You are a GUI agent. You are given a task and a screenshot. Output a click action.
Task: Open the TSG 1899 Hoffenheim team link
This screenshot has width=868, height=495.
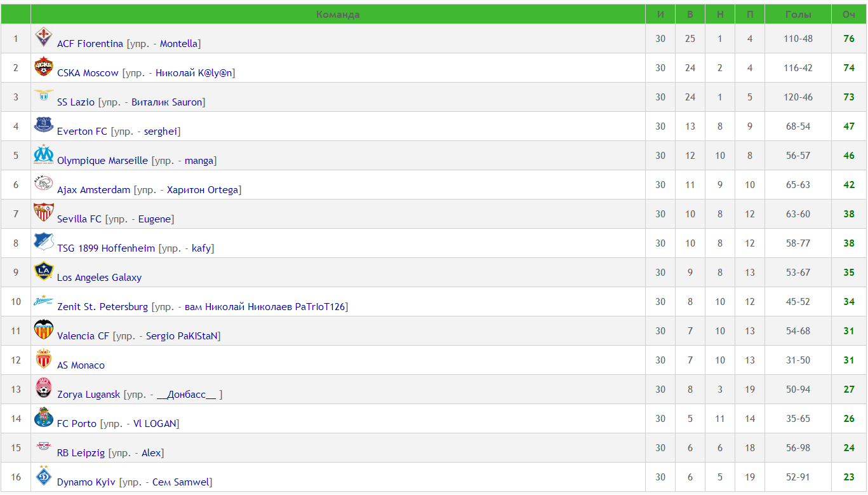106,248
